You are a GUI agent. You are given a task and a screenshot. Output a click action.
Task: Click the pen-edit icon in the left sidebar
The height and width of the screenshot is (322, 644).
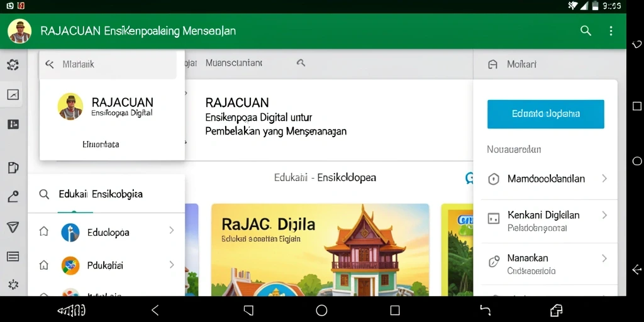13,197
